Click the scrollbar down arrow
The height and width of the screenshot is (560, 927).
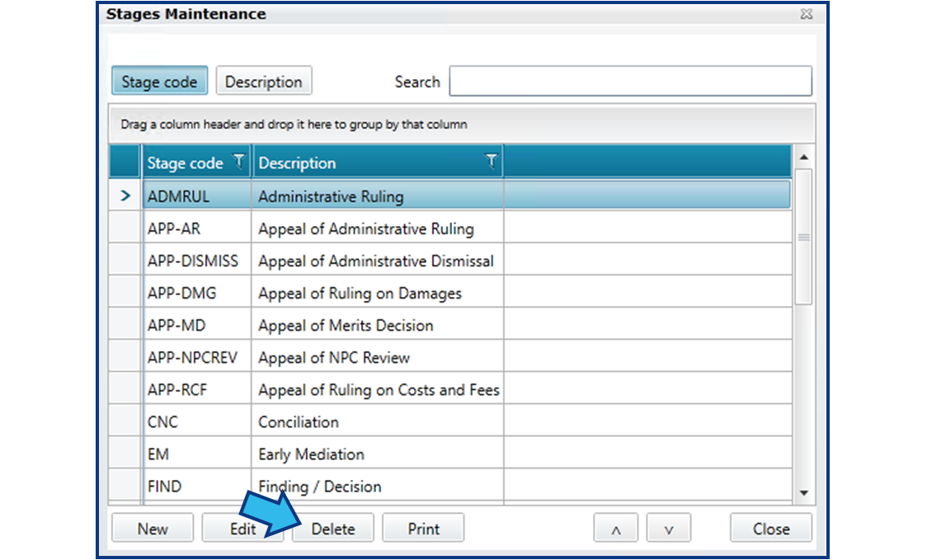pyautogui.click(x=803, y=492)
